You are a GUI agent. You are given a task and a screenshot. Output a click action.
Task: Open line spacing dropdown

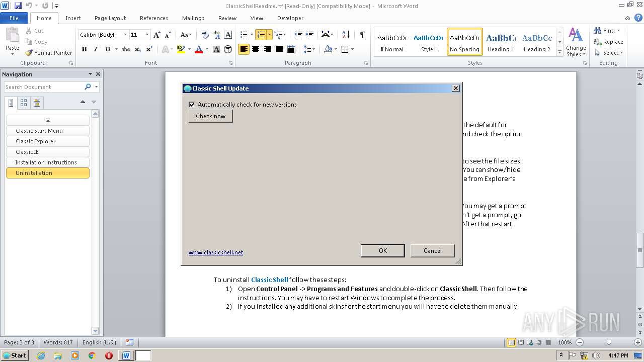pyautogui.click(x=309, y=49)
